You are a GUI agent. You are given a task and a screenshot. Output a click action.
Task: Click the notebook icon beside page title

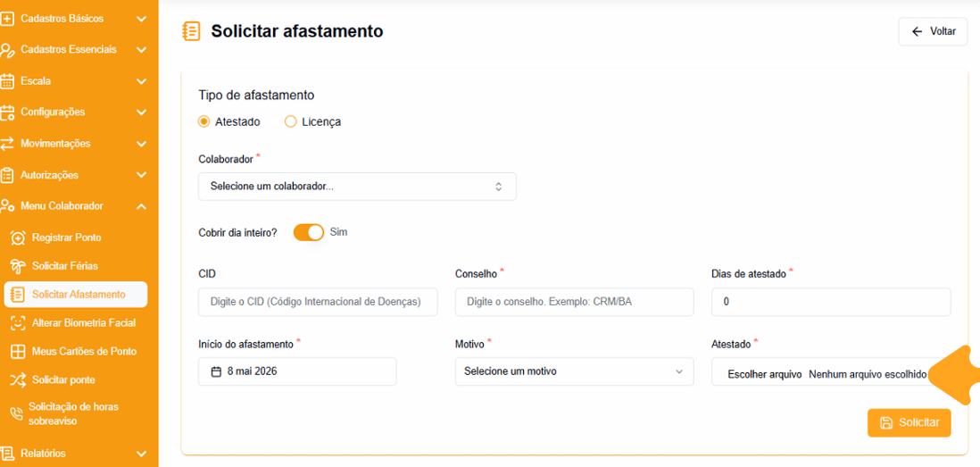coord(191,31)
